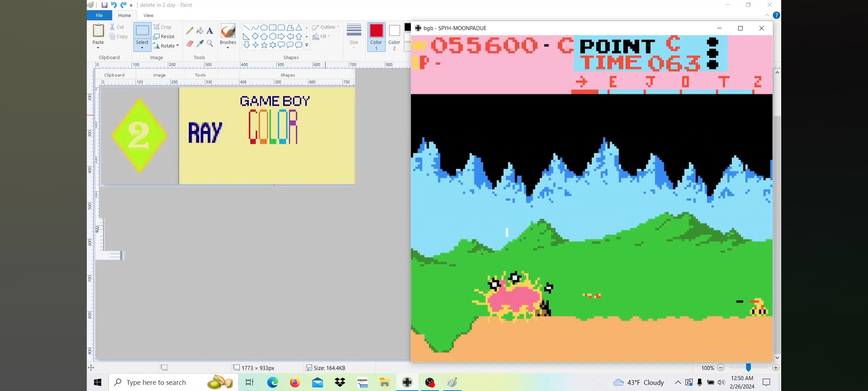Undo the last action
The image size is (868, 391).
coord(114,5)
